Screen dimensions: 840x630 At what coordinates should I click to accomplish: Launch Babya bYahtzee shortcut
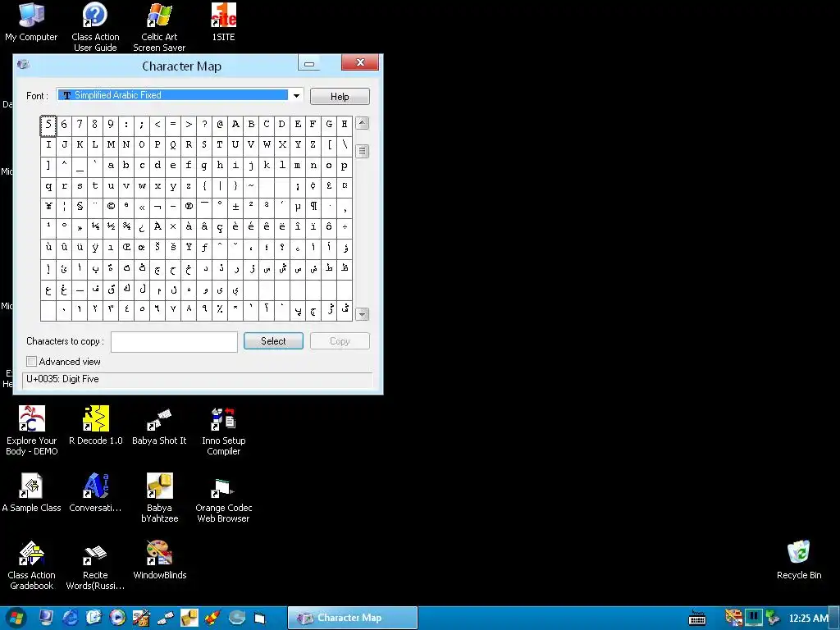tap(159, 497)
